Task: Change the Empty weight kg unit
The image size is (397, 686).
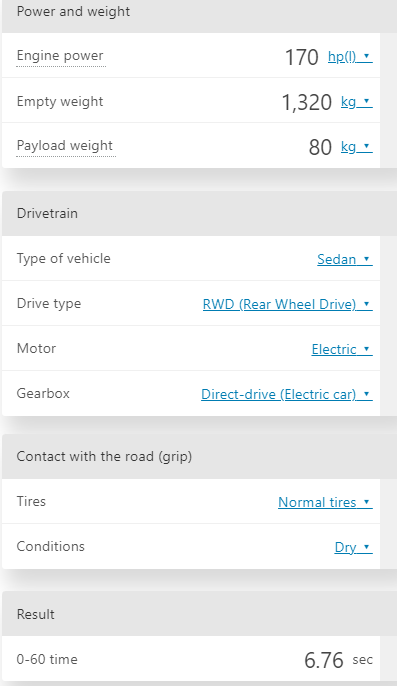Action: [x=357, y=102]
